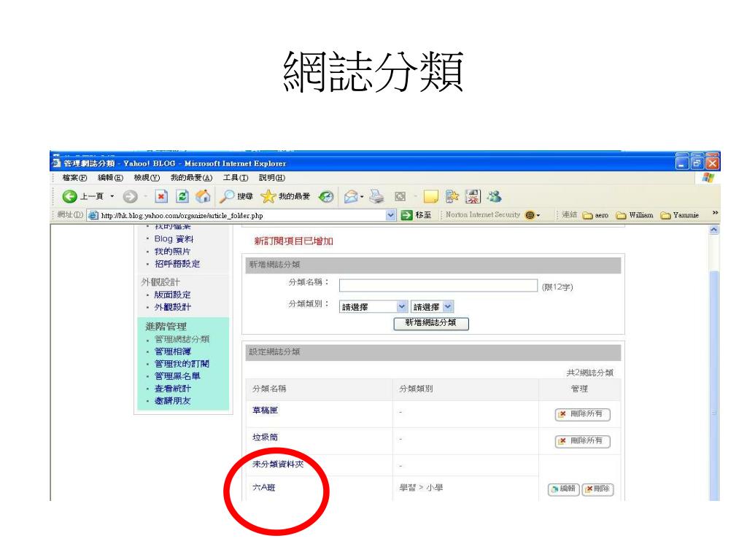
Task: Delete the 六A班 category
Action: (x=597, y=489)
